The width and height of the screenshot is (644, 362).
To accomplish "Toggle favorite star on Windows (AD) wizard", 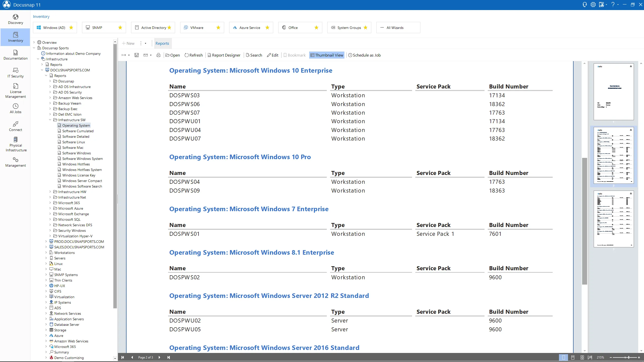I will click(x=71, y=28).
